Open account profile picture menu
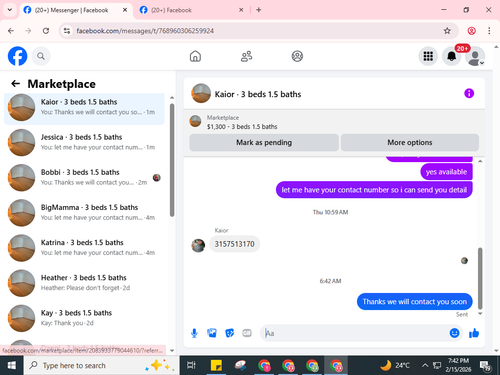Viewport: 500px width, 375px height. coord(475,56)
